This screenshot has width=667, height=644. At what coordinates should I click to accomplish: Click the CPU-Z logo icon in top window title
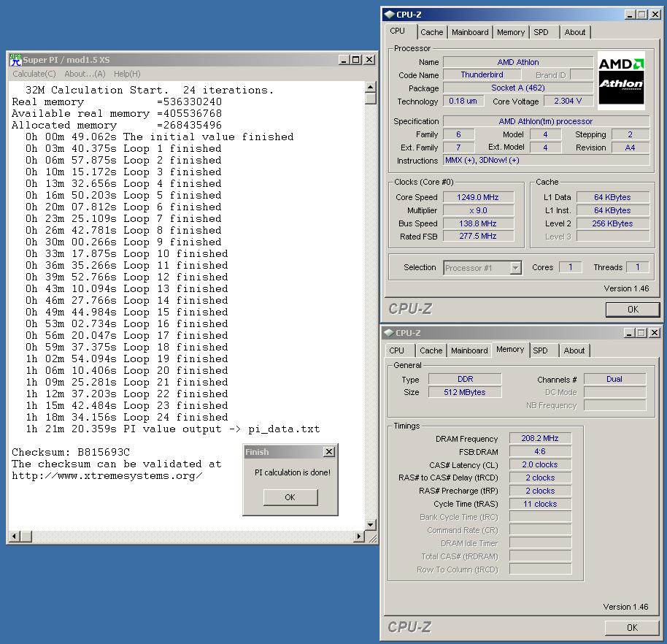(x=389, y=15)
